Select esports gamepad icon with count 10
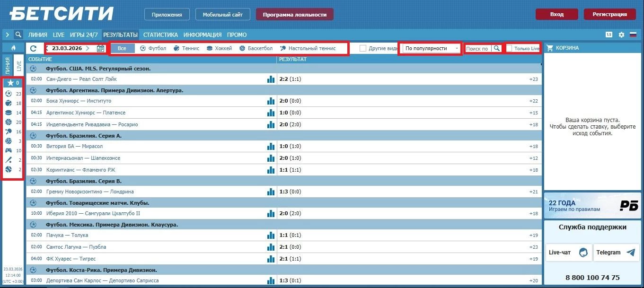The image size is (644, 288). click(9, 150)
